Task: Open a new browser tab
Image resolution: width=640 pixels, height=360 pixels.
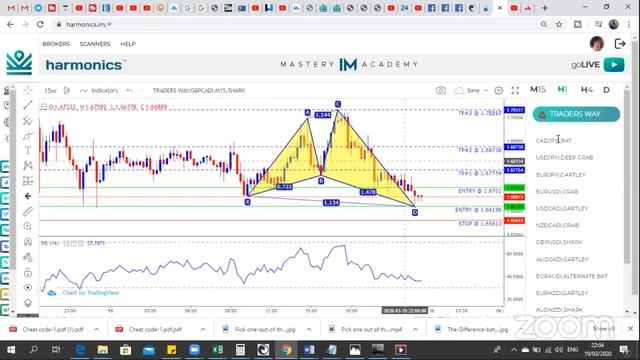Action: (544, 8)
